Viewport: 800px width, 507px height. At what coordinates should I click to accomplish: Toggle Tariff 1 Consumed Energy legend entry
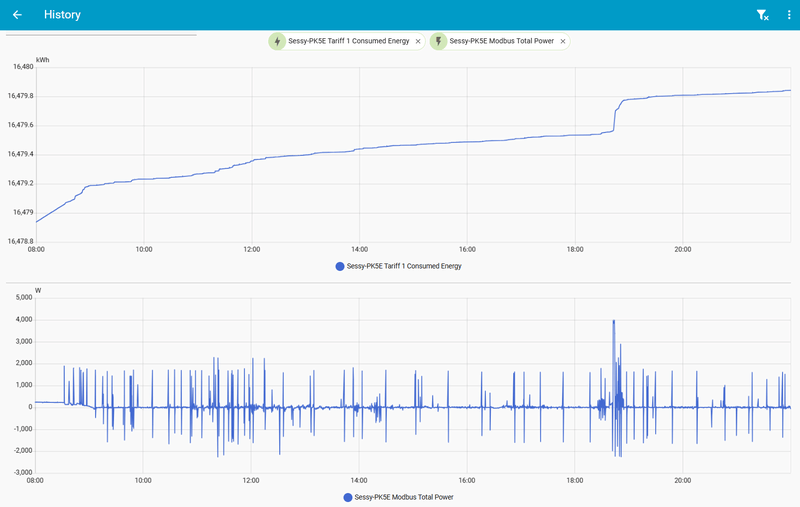click(x=398, y=266)
